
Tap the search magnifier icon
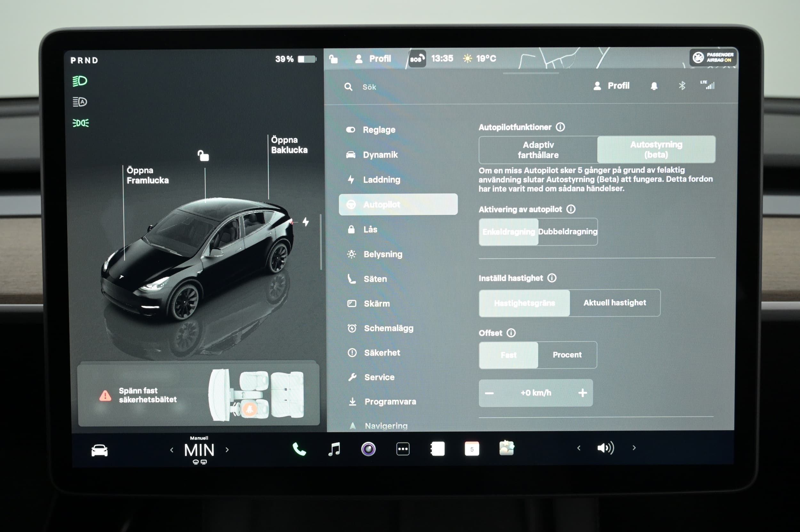[348, 87]
